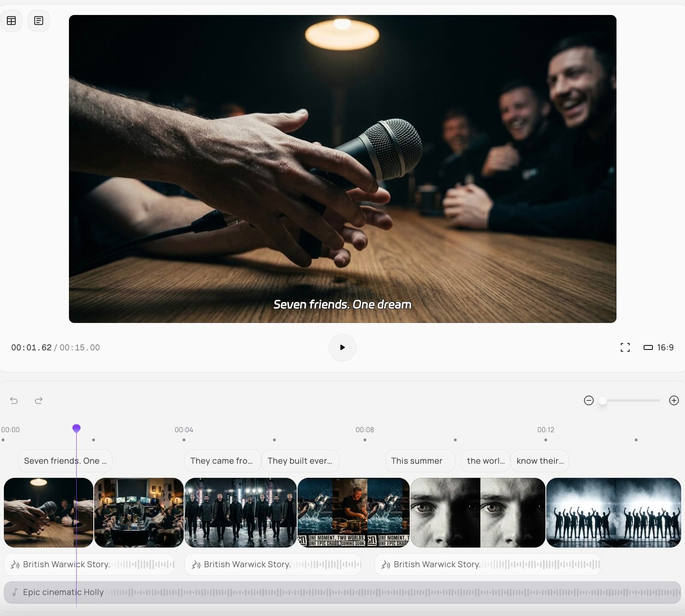Click the timeline zoom slider handle
The image size is (685, 616).
tap(603, 400)
